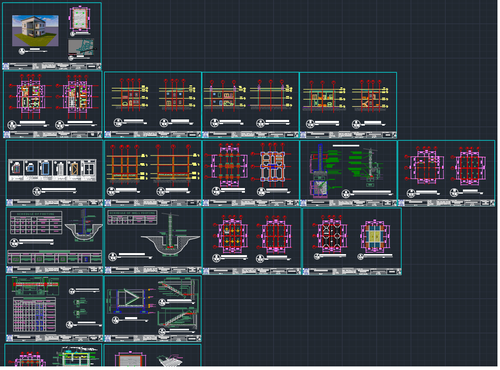Click left elevation on sheet beside floor plans
This screenshot has height=370, width=500.
pyautogui.click(x=131, y=95)
